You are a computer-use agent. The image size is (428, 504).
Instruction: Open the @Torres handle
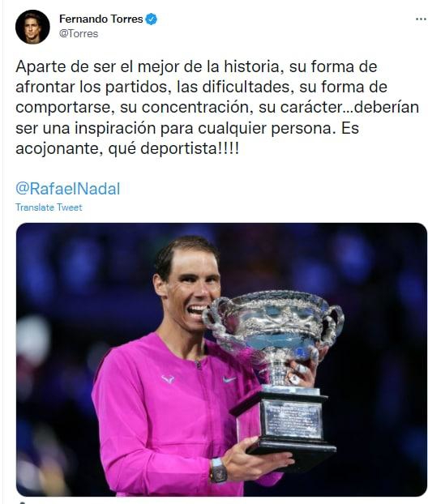click(79, 34)
